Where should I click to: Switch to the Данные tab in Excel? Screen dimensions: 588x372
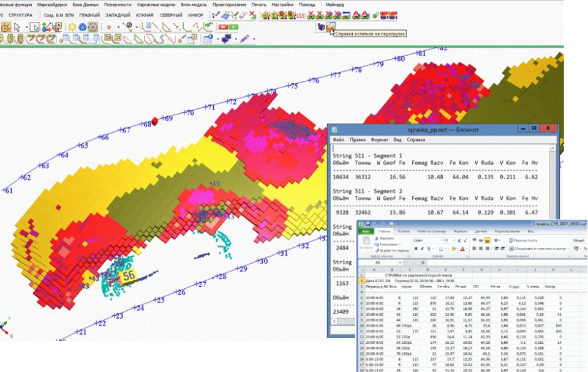[x=481, y=231]
